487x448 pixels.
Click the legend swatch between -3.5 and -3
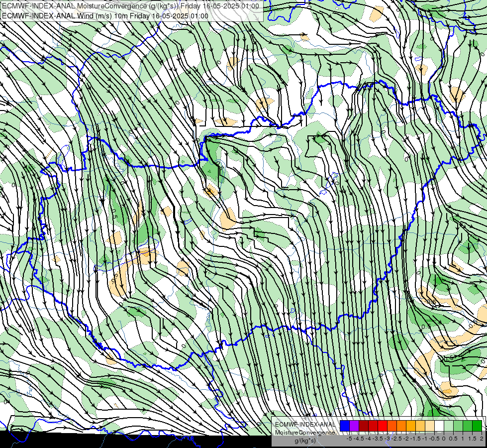(373, 426)
